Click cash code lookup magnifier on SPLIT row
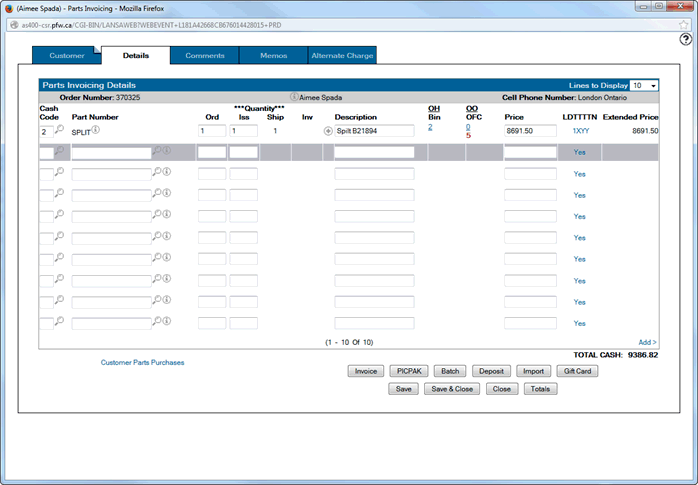This screenshot has height=485, width=698. (x=59, y=129)
